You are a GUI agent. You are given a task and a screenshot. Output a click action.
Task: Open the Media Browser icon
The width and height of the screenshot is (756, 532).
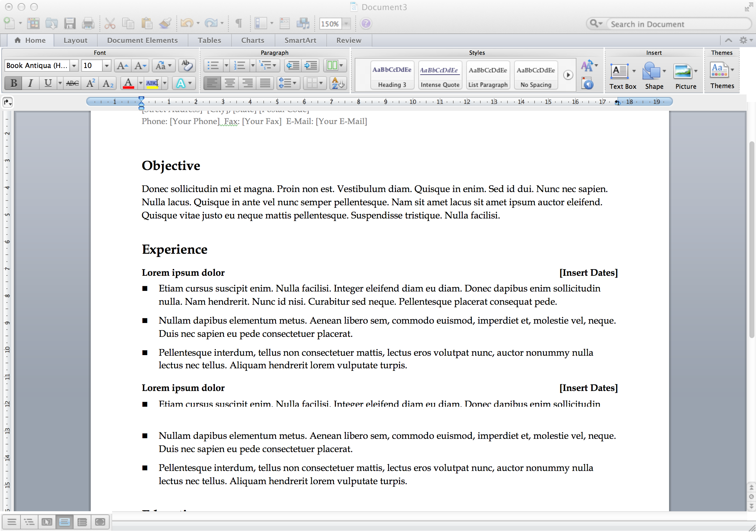(x=303, y=23)
